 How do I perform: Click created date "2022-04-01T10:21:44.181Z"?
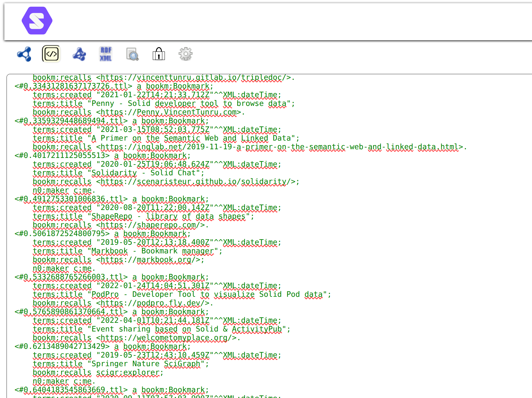155,320
